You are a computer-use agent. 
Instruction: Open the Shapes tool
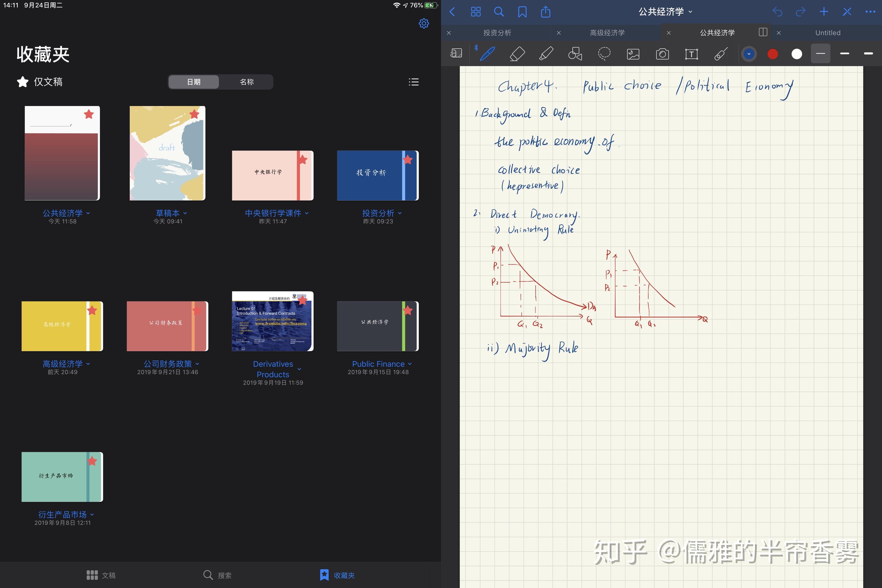575,54
